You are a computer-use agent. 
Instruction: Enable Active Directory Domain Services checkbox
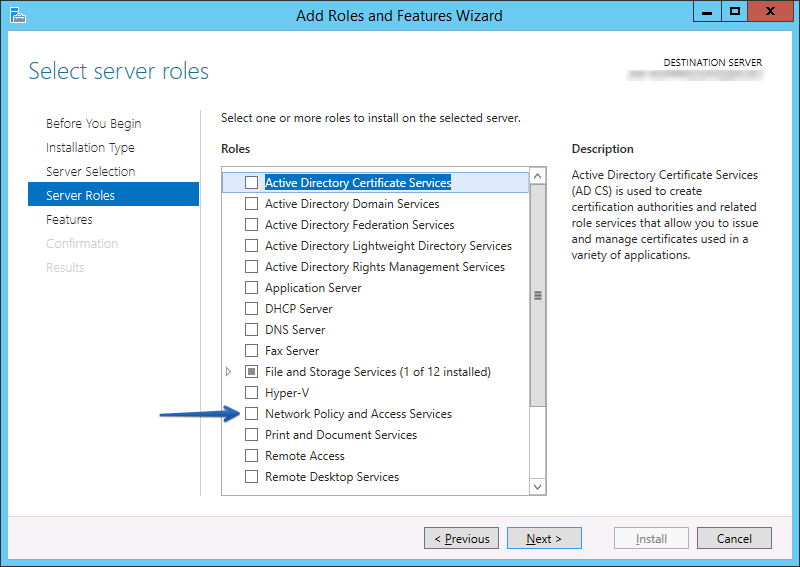[252, 204]
